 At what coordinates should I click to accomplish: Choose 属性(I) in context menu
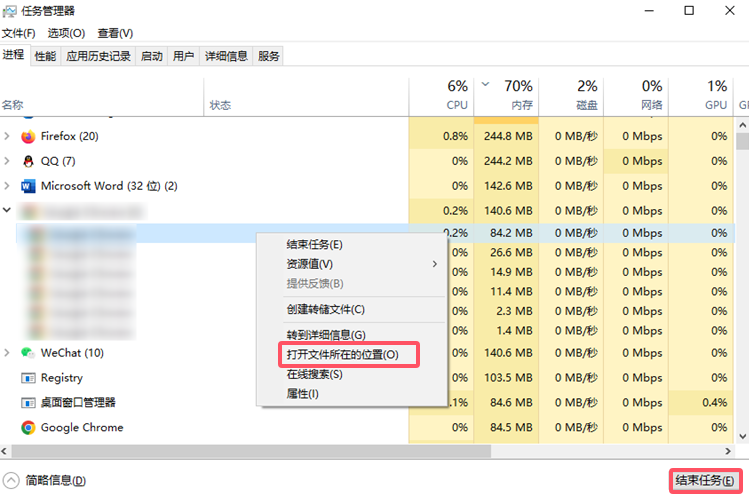[x=302, y=394]
